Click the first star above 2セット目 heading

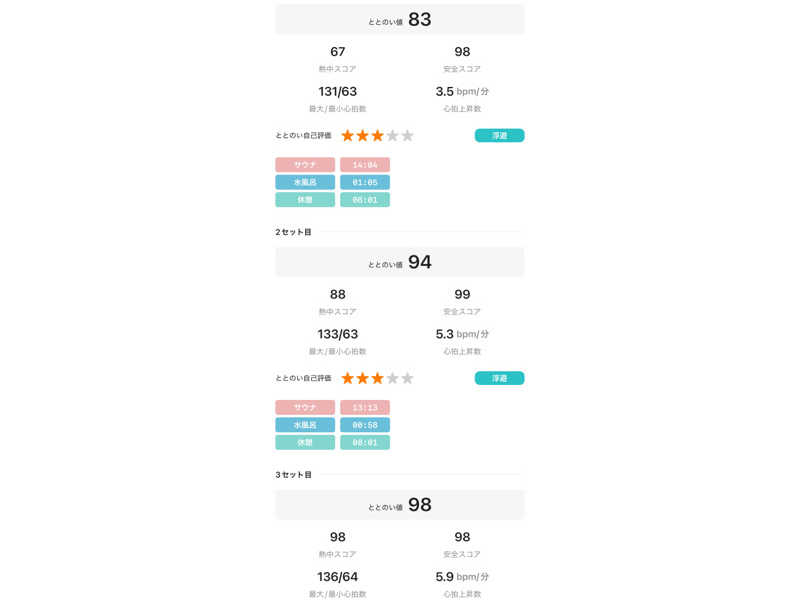[348, 136]
